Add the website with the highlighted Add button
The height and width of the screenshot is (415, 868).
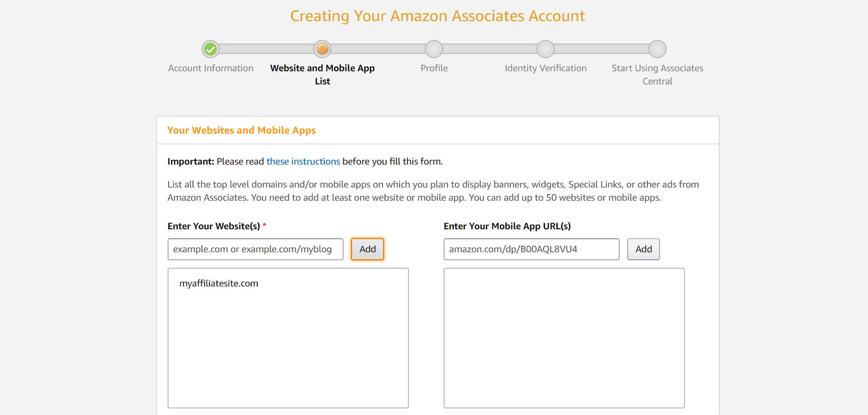coord(368,249)
